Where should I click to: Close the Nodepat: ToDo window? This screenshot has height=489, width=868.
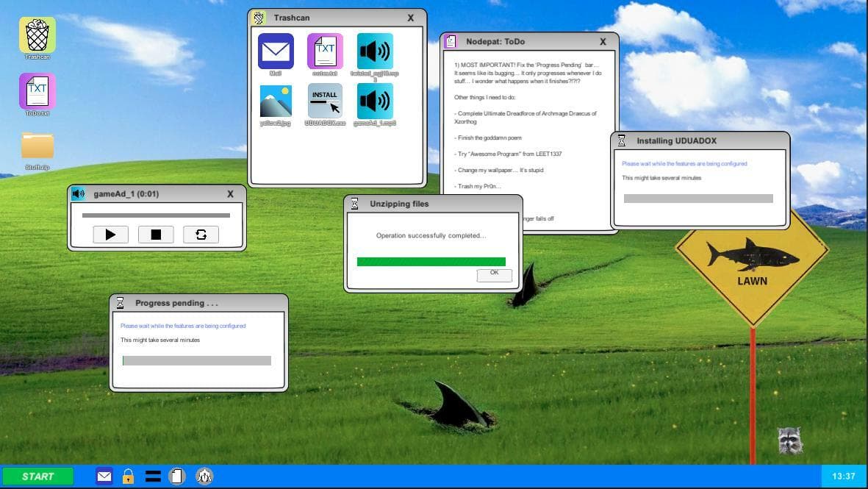coord(603,41)
